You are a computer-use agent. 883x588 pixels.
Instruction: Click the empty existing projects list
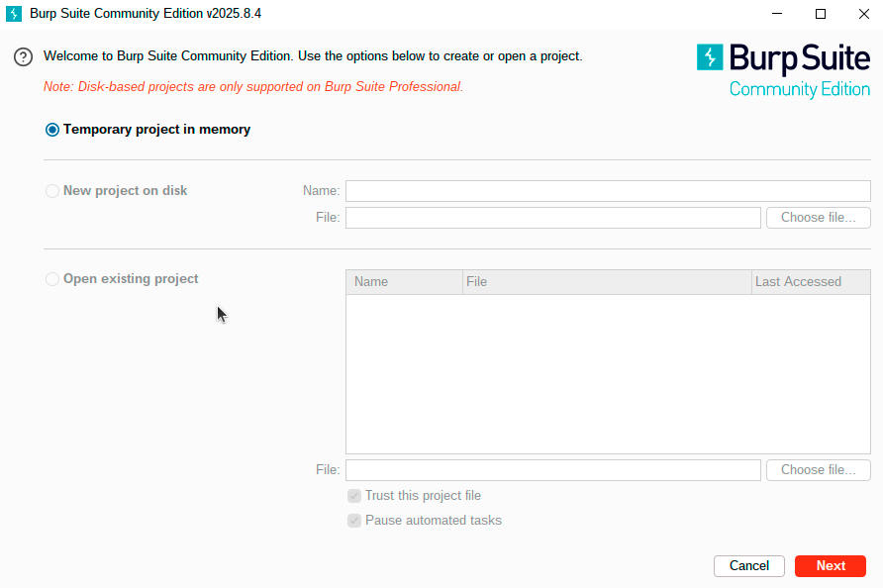pos(607,374)
